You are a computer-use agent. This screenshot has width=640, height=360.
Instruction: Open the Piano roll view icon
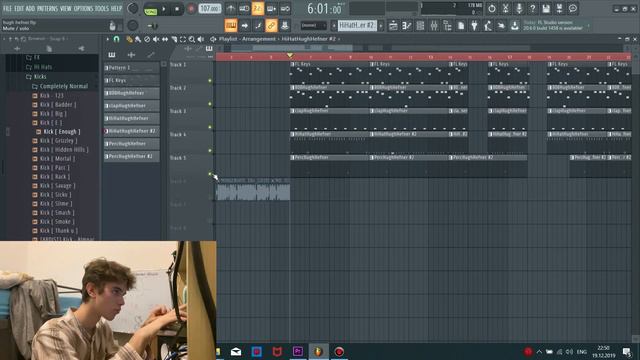(x=407, y=26)
